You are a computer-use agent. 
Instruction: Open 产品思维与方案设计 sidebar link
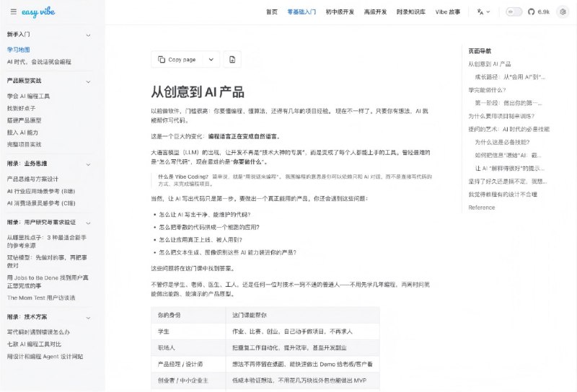tap(32, 179)
